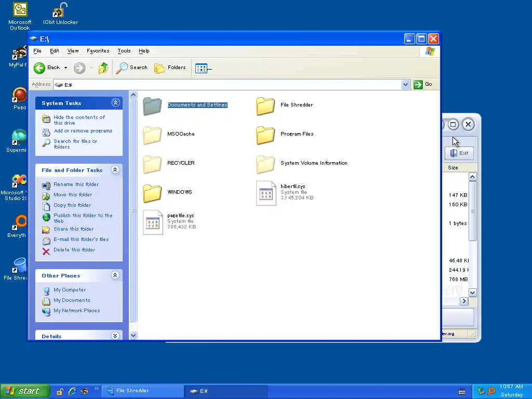Open My Documents from Other Places
The width and height of the screenshot is (532, 399).
pyautogui.click(x=72, y=300)
